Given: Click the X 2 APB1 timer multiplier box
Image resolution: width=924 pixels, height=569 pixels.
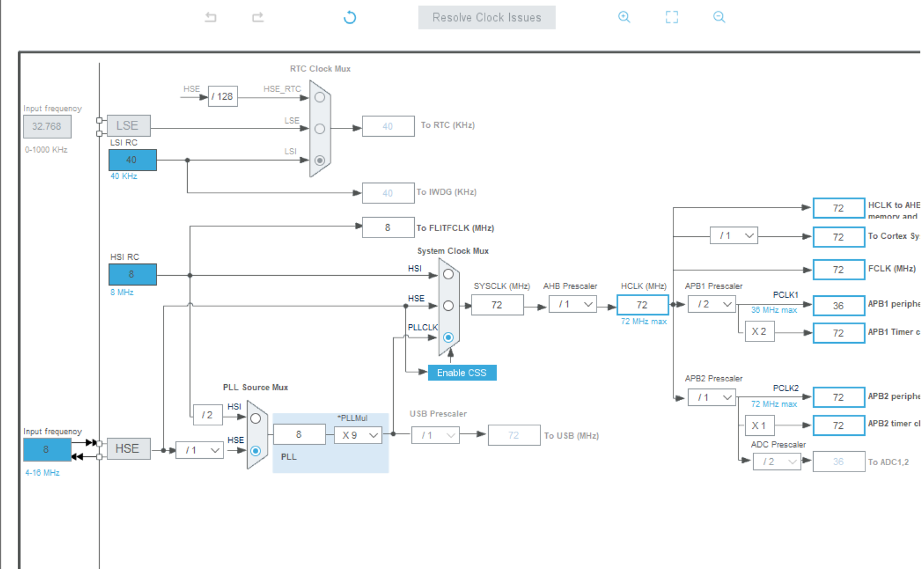Looking at the screenshot, I should [x=760, y=331].
